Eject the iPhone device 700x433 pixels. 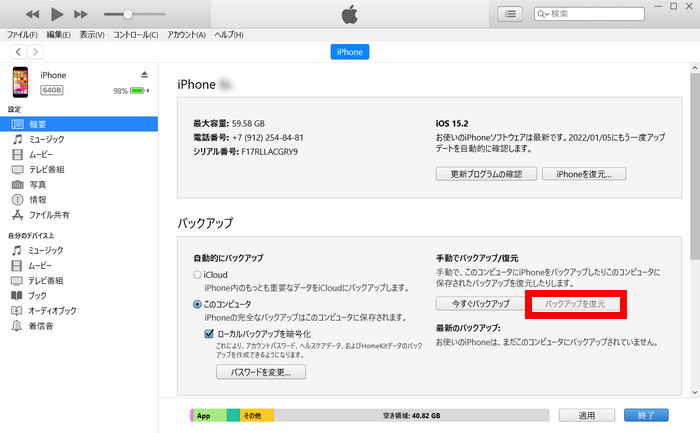coord(144,75)
